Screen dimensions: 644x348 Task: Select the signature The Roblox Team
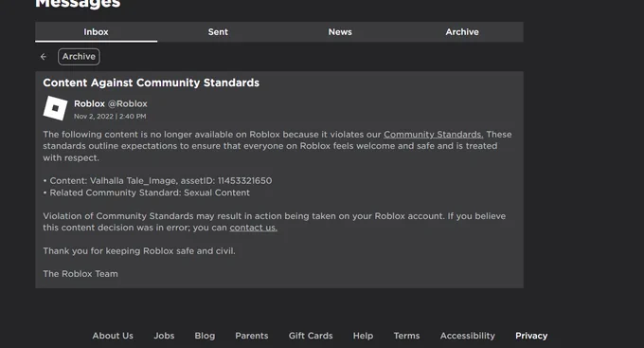coord(80,273)
